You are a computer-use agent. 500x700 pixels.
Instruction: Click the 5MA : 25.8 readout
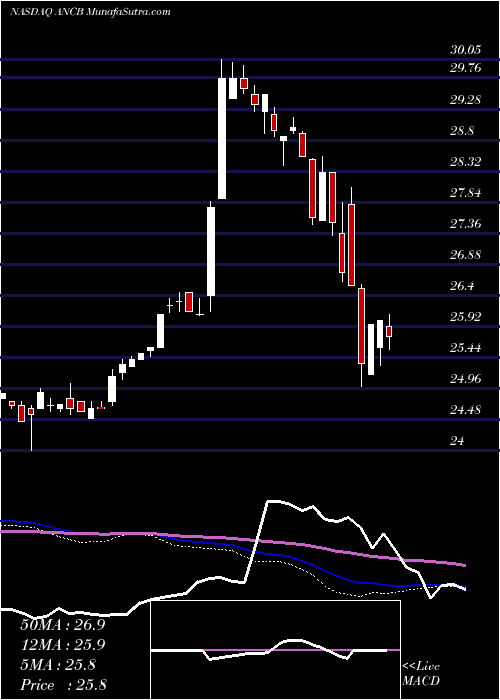58,665
